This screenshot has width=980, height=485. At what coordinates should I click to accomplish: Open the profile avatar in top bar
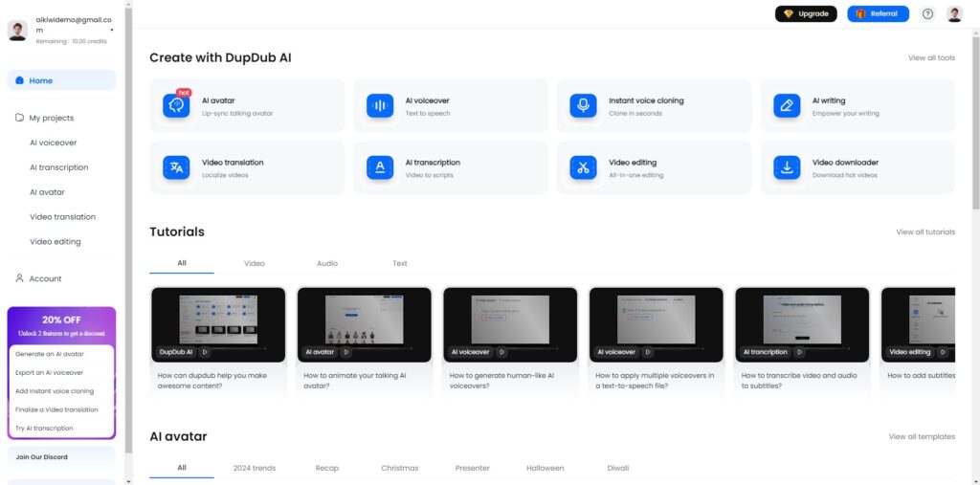point(954,13)
